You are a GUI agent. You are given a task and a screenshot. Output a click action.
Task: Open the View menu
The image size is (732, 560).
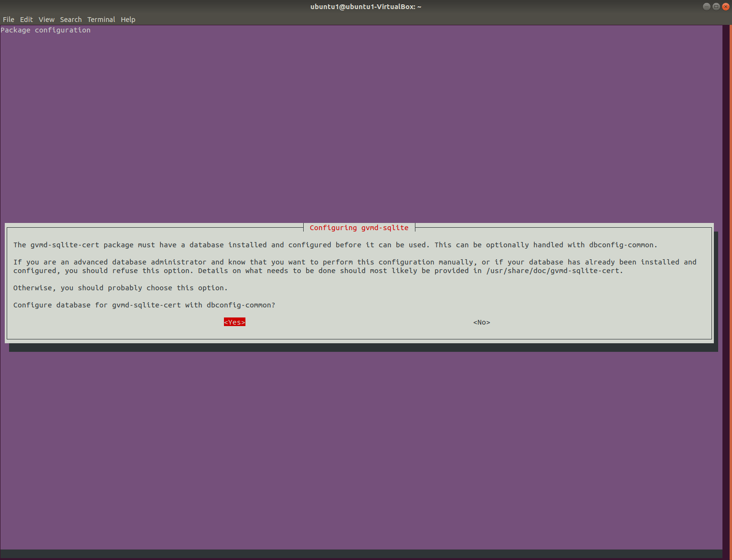click(46, 20)
